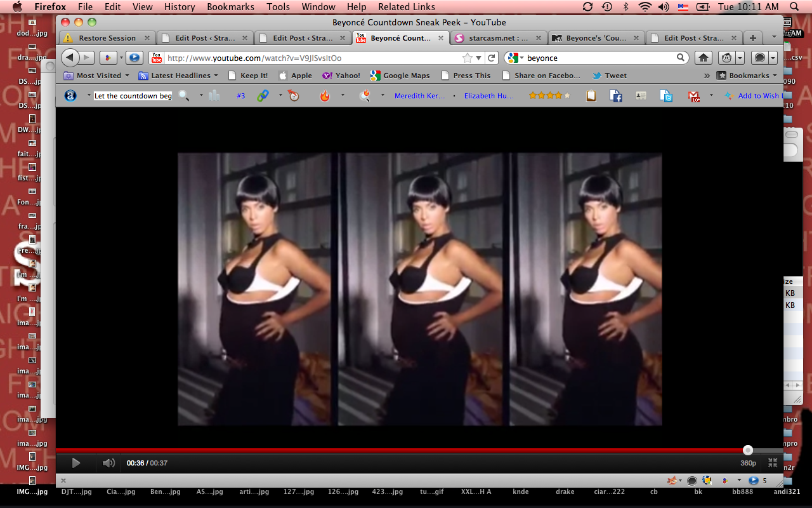This screenshot has width=812, height=508.
Task: Open the Google Maps bookmark
Action: (x=400, y=76)
